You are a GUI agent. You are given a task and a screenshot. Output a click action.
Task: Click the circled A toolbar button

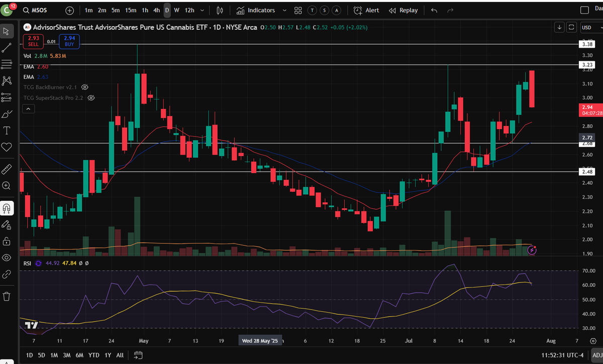tap(336, 10)
